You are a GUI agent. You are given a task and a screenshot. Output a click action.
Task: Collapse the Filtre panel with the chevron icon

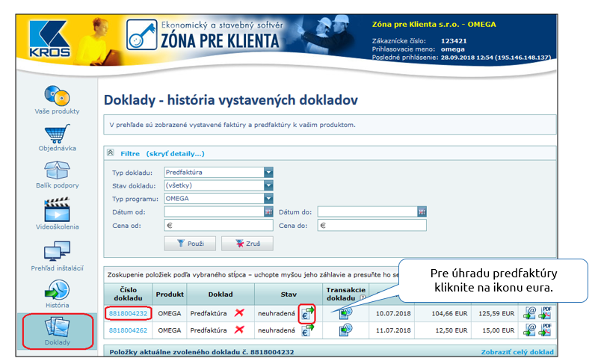click(111, 153)
